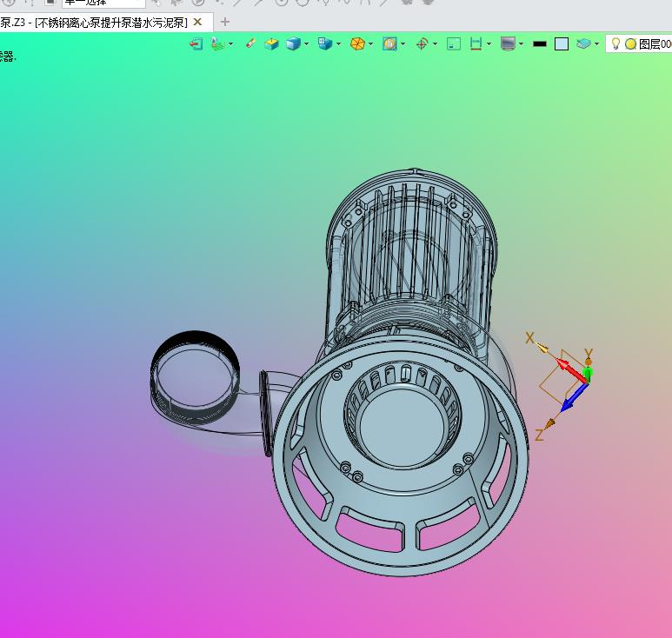Click the stacked layers icon

pyautogui.click(x=583, y=43)
